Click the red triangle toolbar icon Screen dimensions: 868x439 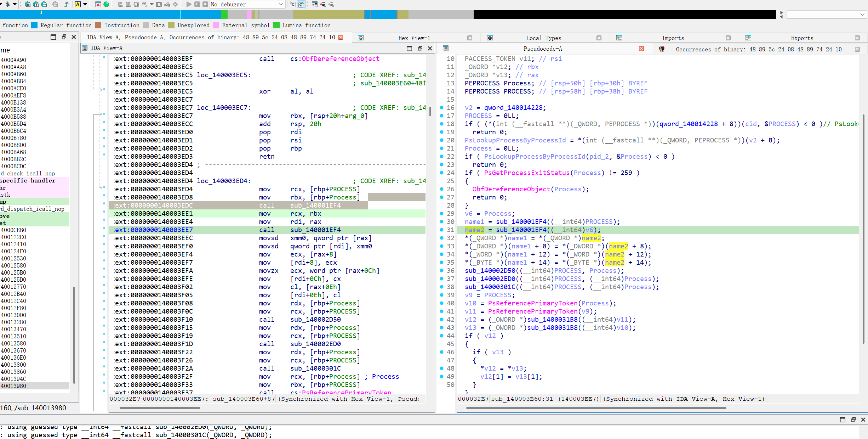pos(98,4)
